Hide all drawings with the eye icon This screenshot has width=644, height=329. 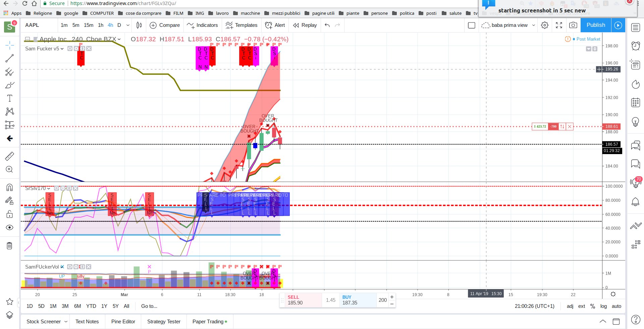tap(9, 228)
